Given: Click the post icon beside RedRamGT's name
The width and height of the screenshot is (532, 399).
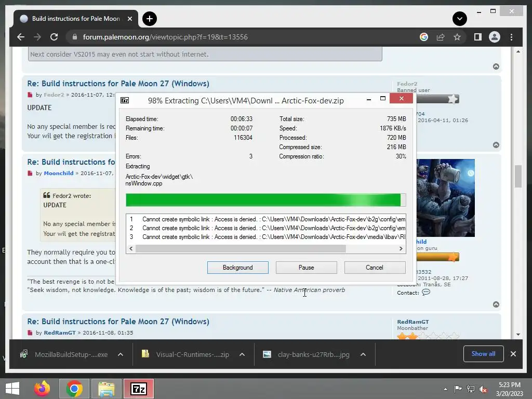Looking at the screenshot, I should point(30,332).
